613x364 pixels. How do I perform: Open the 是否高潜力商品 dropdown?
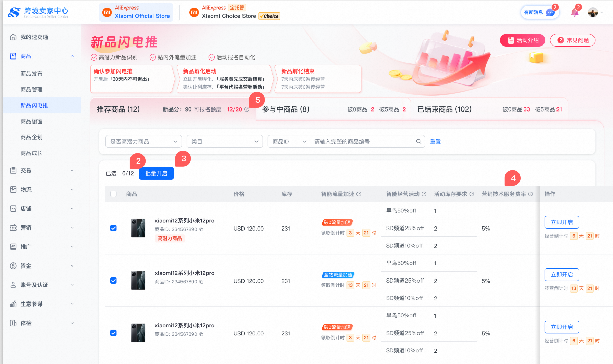point(143,142)
